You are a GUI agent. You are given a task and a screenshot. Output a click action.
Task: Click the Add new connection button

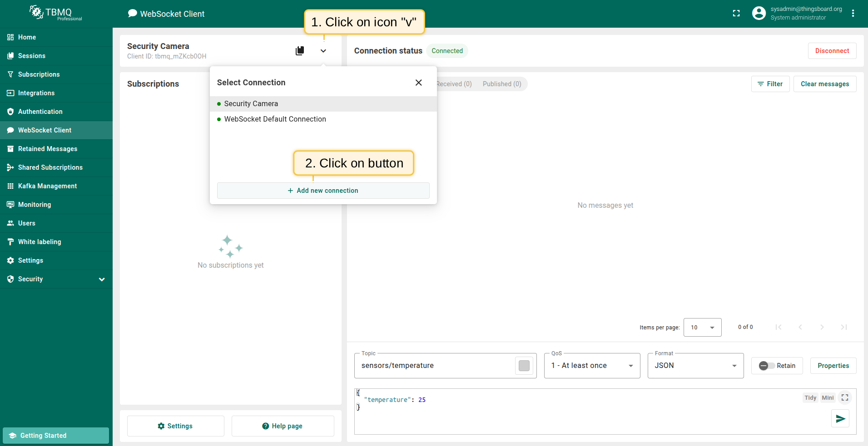323,191
